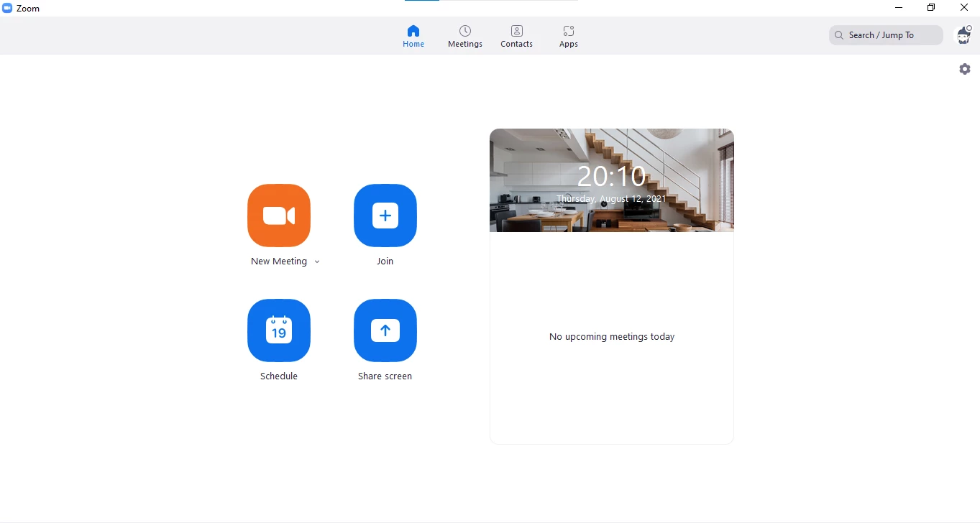
Task: Select the Schedule label text
Action: tap(279, 376)
